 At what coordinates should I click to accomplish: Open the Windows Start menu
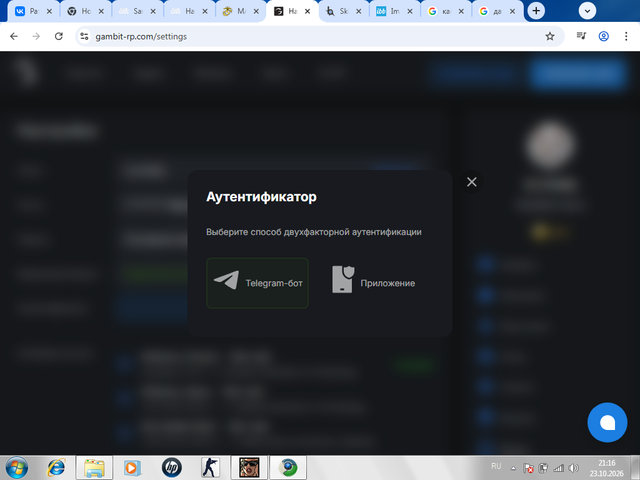click(17, 467)
